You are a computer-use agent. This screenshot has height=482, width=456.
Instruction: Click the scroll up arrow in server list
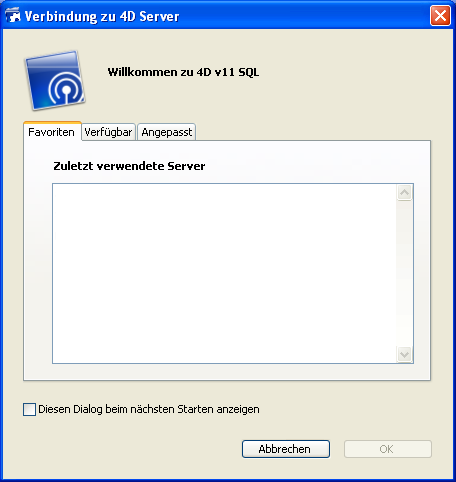click(x=404, y=192)
